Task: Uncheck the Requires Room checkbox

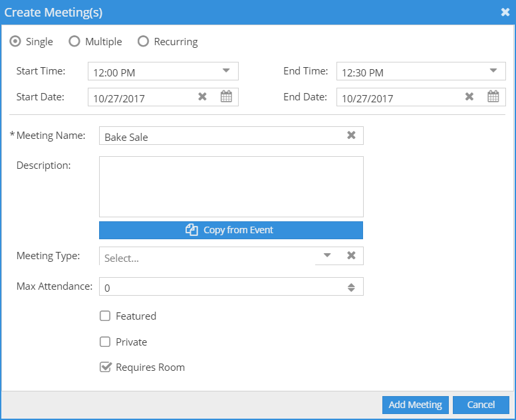Action: (x=105, y=367)
